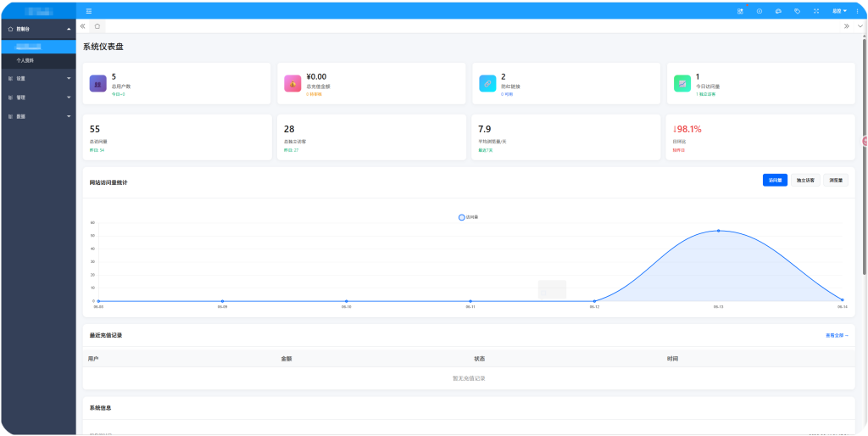Click the home icon tab
This screenshot has height=436, width=868.
click(x=97, y=26)
